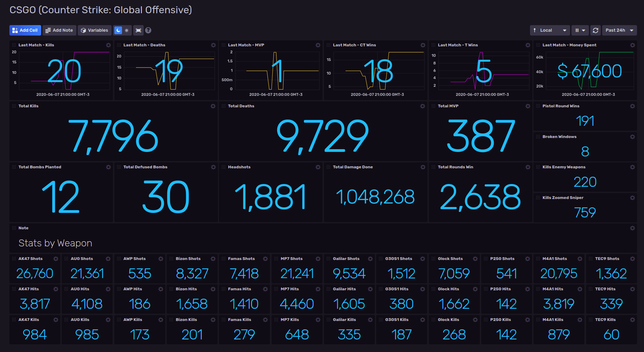Open gear settings for Glock Shots cell

[x=475, y=259]
